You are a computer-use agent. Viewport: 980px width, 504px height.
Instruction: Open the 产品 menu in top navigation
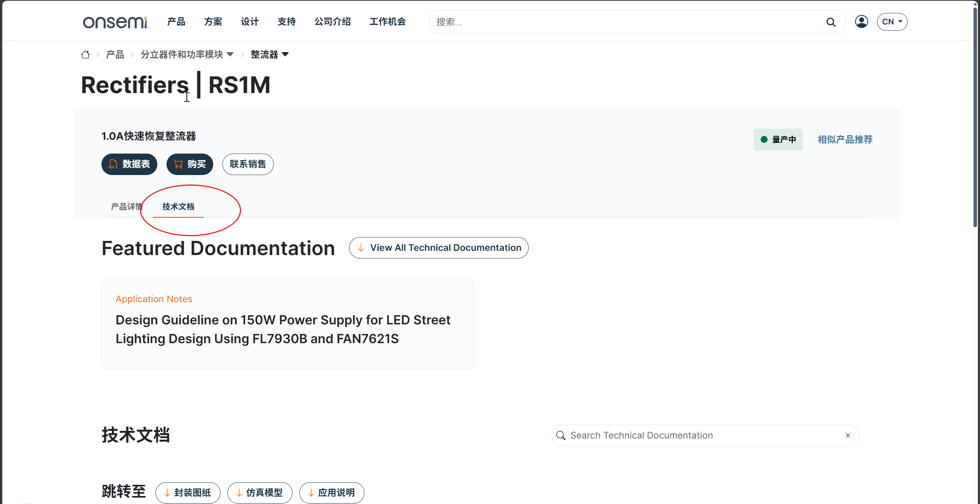pos(176,22)
